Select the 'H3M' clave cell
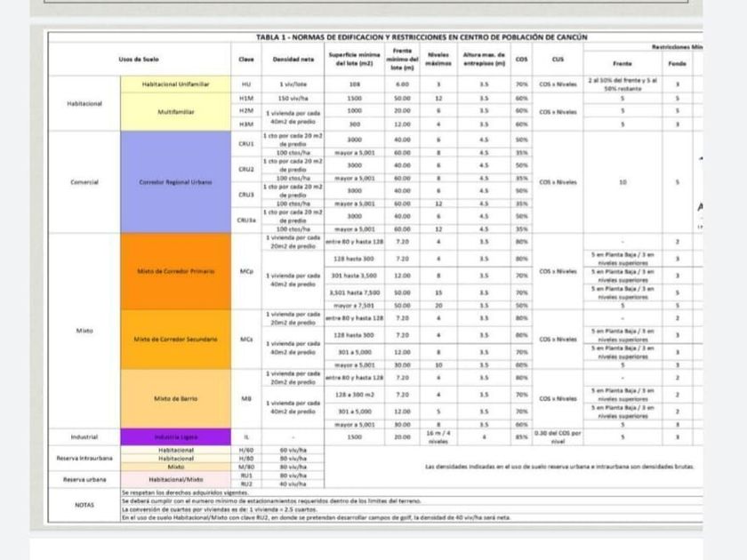The image size is (747, 560). coord(245,124)
